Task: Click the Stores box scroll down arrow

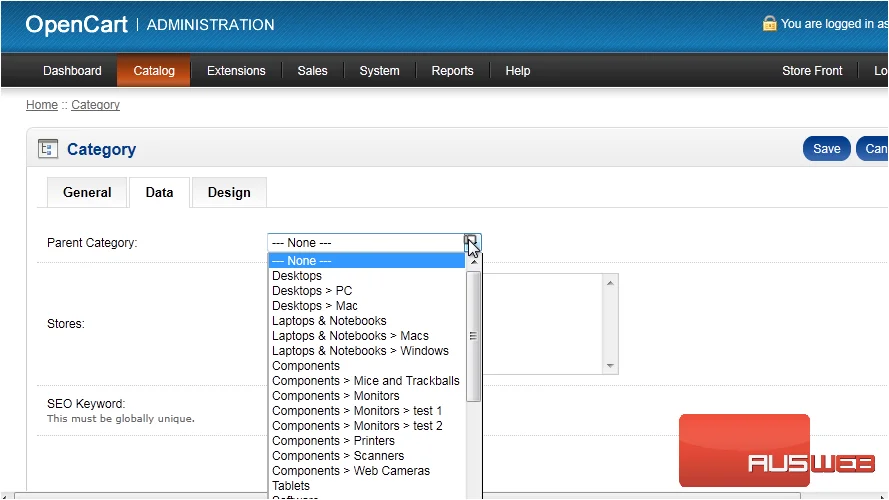Action: [610, 366]
